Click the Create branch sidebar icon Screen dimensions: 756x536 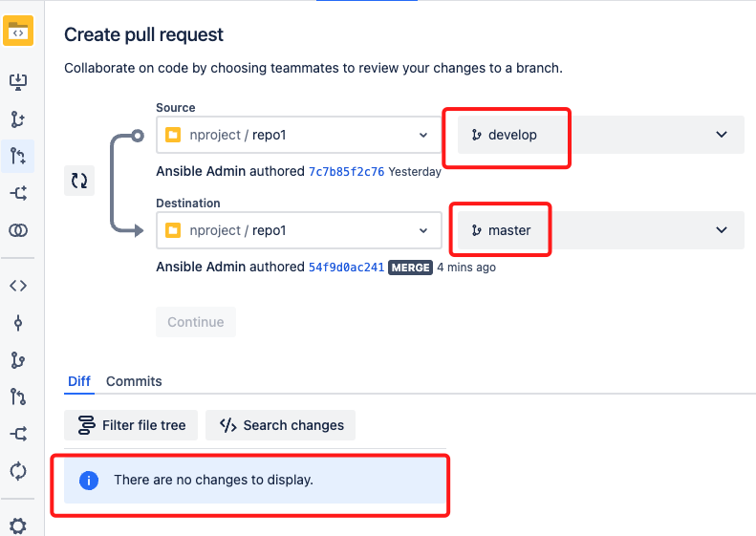(x=18, y=119)
